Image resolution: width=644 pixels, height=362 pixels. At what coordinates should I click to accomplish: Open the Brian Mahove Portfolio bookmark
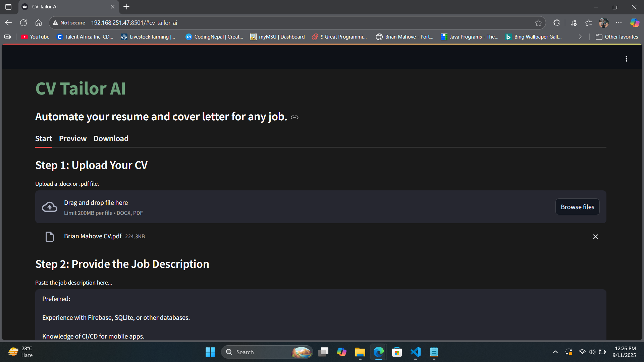tap(405, 37)
